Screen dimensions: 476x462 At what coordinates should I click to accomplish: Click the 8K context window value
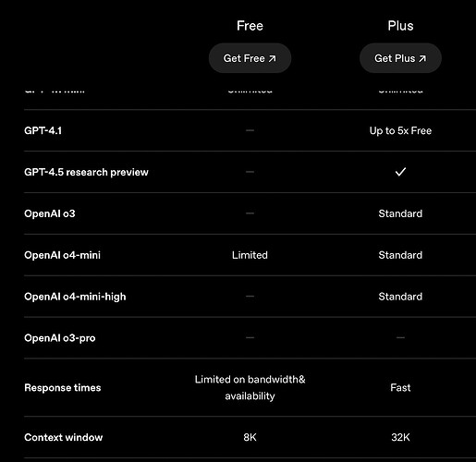pos(250,437)
